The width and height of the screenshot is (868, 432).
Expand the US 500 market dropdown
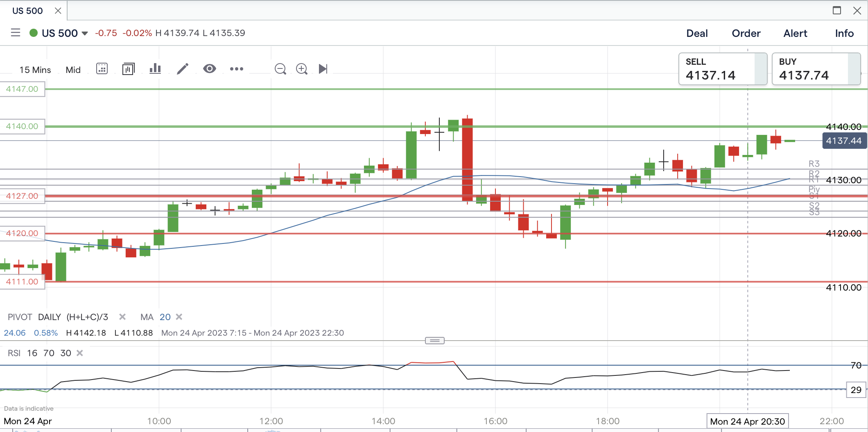pyautogui.click(x=85, y=33)
